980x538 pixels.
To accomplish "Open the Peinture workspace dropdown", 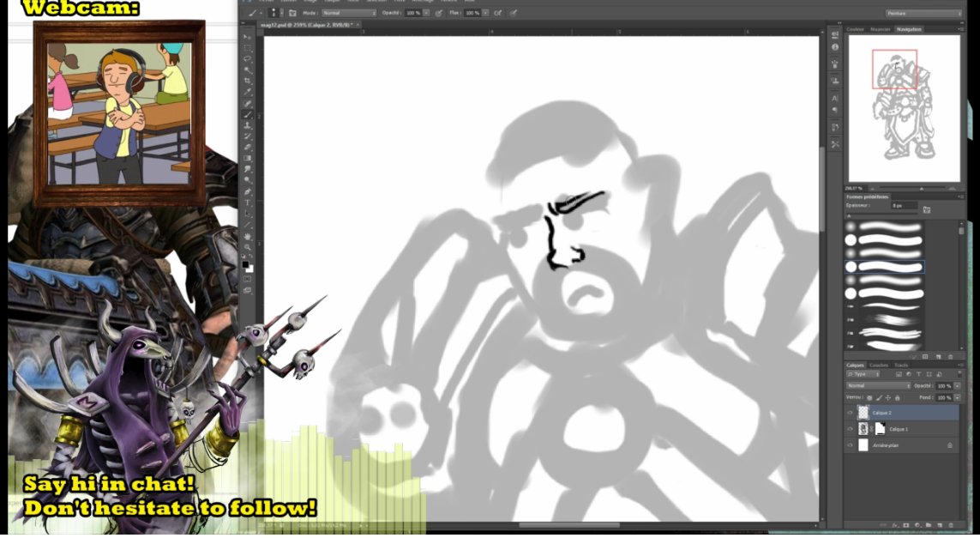I will pos(923,13).
